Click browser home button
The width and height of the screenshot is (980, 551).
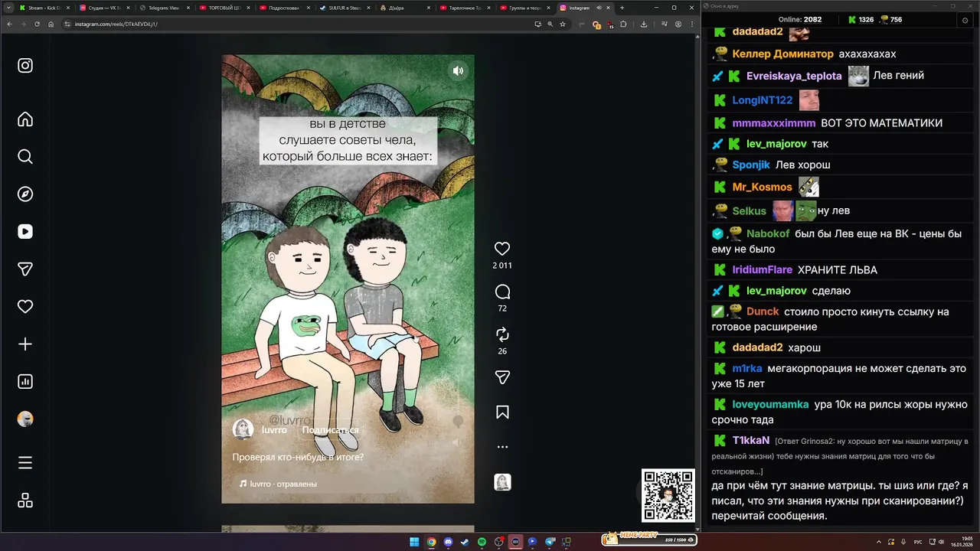pos(51,24)
